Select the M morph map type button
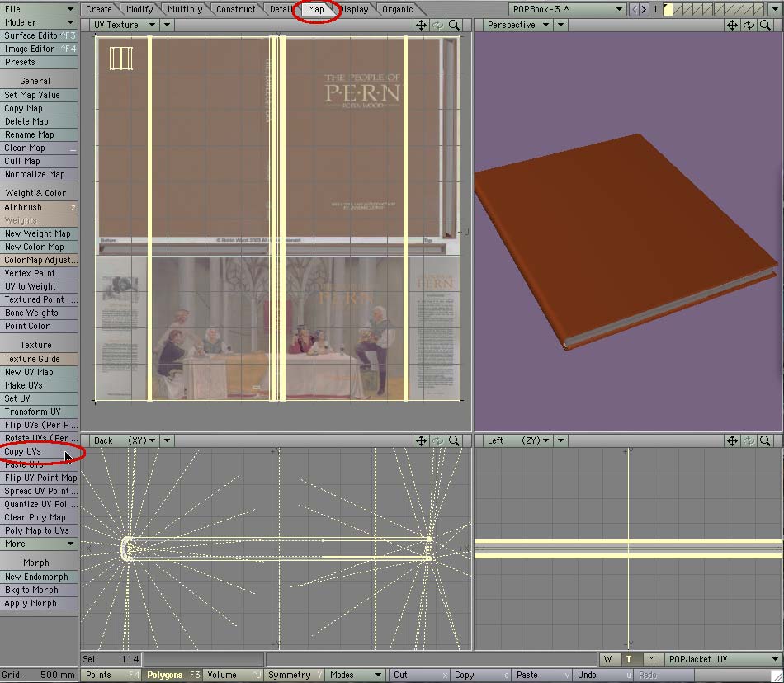The image size is (784, 683). pos(651,659)
